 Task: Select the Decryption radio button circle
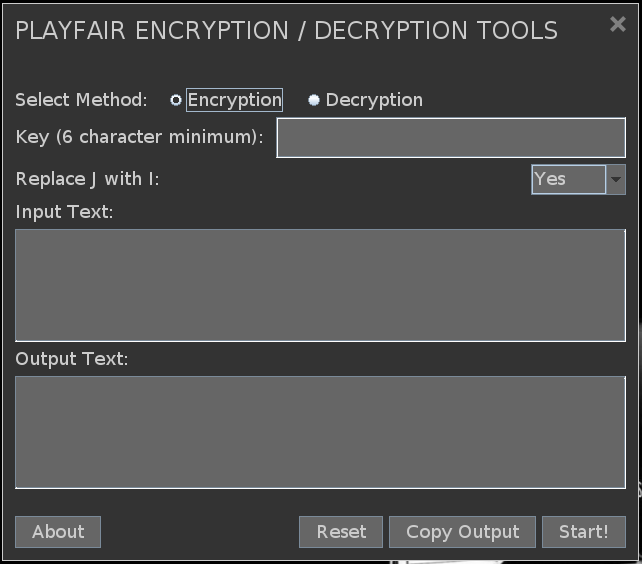pyautogui.click(x=314, y=100)
